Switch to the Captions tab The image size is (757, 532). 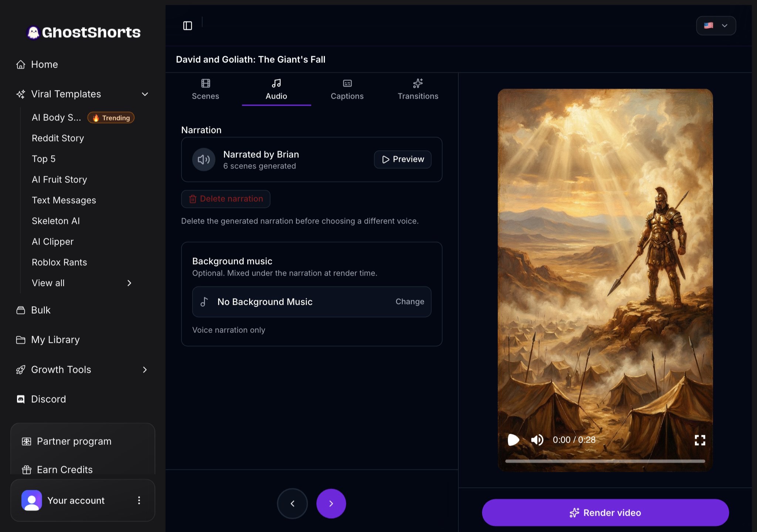click(x=347, y=89)
